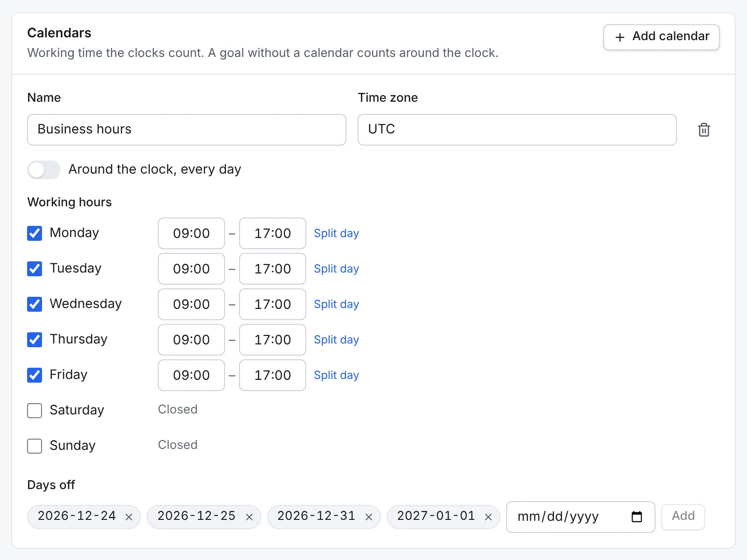
Task: Click the Saturday Closed text
Action: pyautogui.click(x=178, y=409)
